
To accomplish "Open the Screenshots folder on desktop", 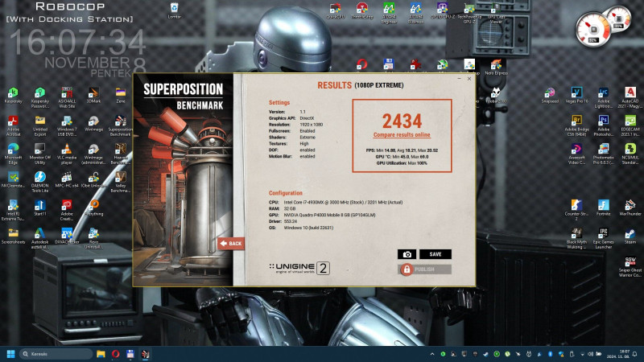I will [x=13, y=236].
